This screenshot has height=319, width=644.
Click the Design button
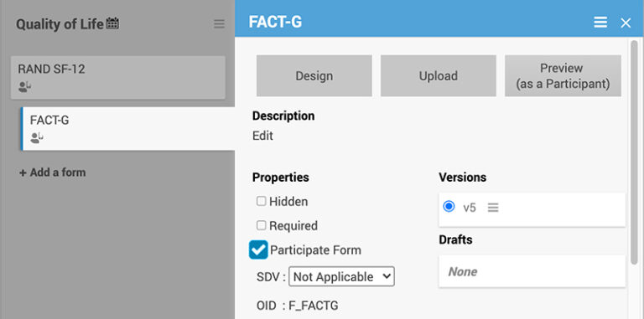[314, 76]
